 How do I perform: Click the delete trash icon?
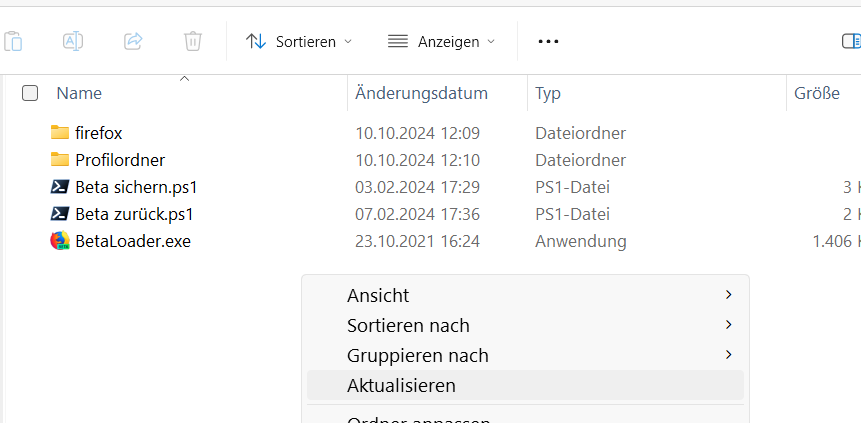click(193, 41)
